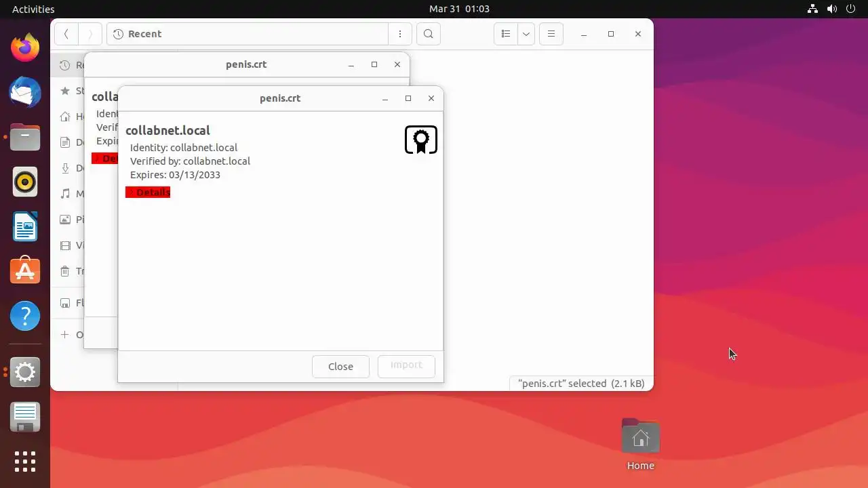
Task: Open Documents via its sidebar icon
Action: [x=65, y=142]
